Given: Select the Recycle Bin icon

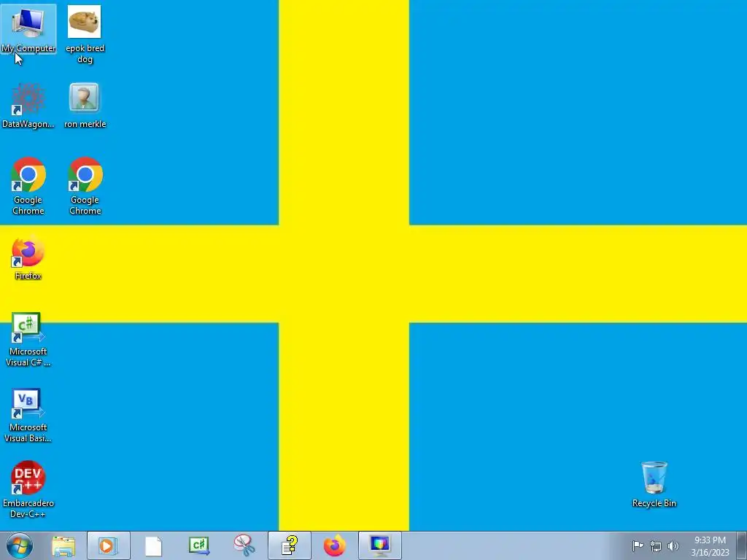Looking at the screenshot, I should [x=654, y=484].
